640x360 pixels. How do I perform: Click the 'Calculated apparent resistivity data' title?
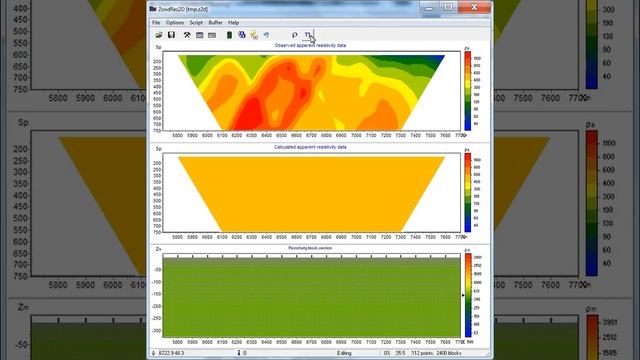(310, 147)
